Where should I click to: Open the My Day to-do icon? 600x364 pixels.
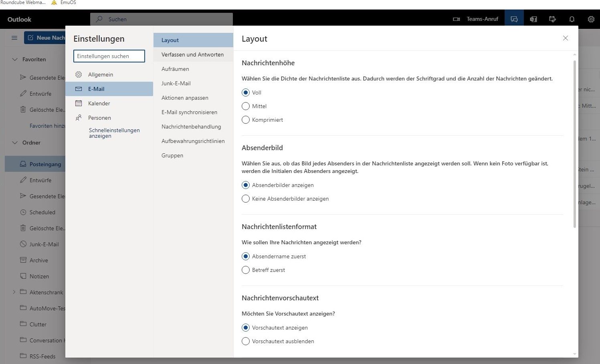[x=553, y=19]
